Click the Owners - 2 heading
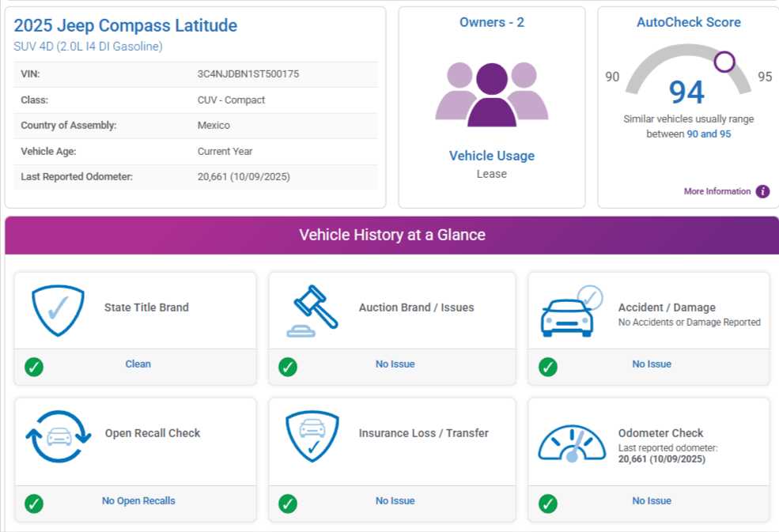 tap(492, 22)
